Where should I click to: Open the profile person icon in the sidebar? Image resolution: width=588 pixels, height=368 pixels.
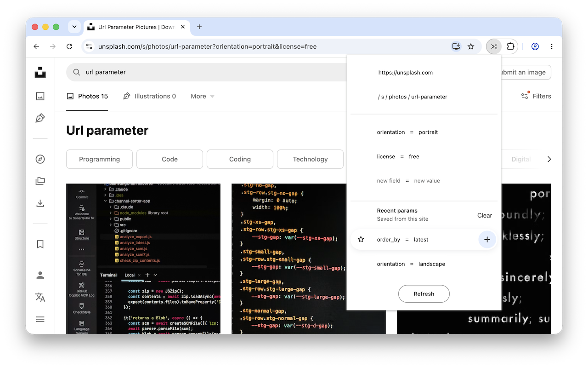click(x=40, y=275)
